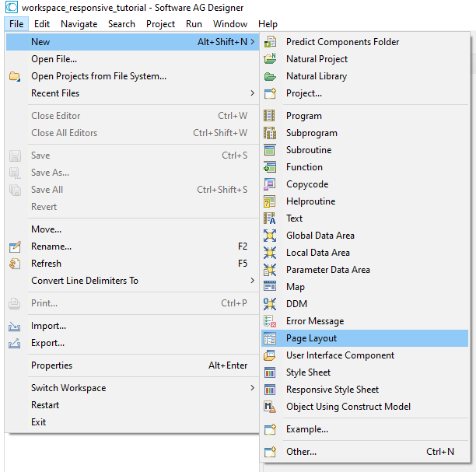Click the Global Data Area icon

[x=270, y=236]
